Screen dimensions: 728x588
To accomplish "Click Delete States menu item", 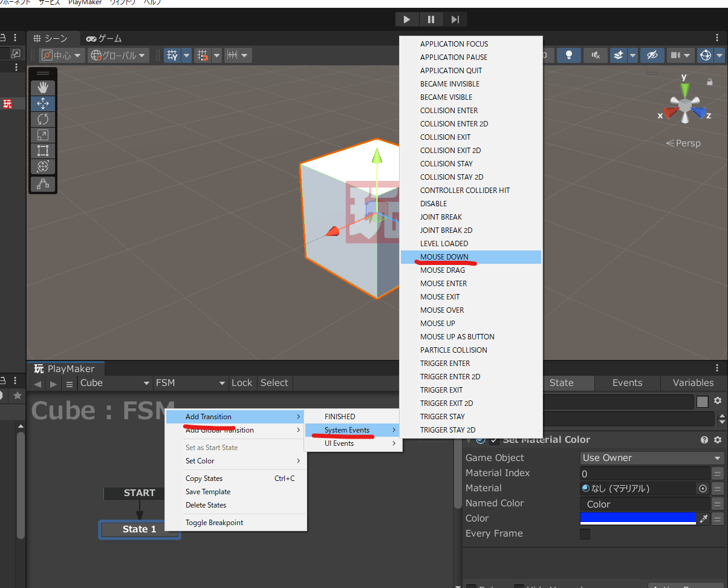I will pyautogui.click(x=235, y=505).
